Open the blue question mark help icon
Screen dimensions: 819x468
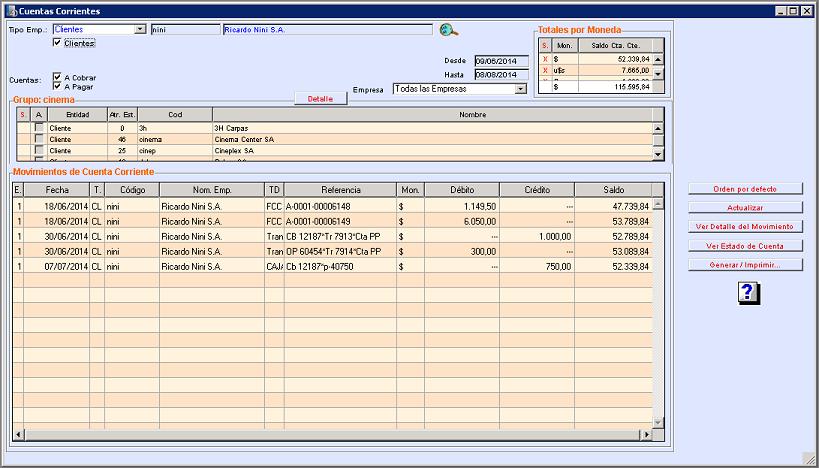[x=749, y=294]
